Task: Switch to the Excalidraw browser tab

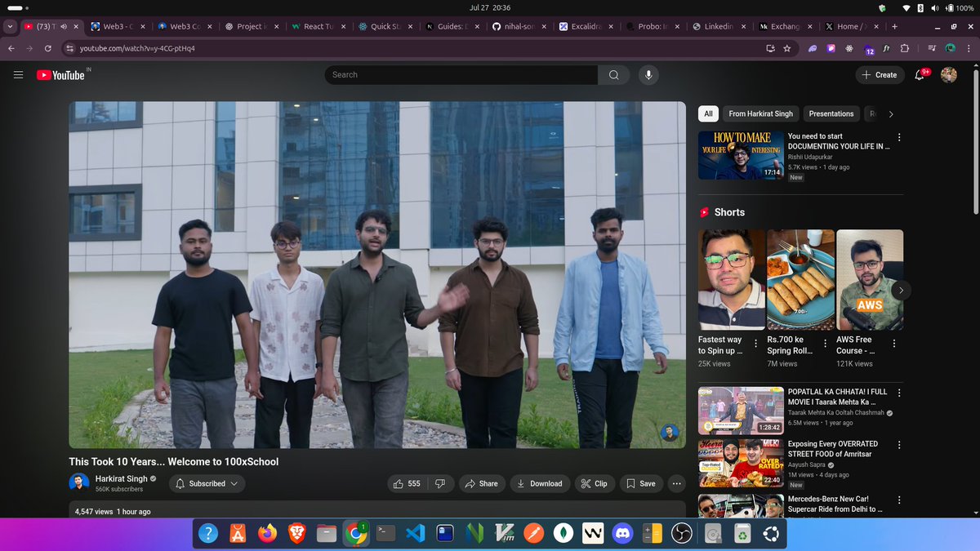Action: (x=585, y=26)
